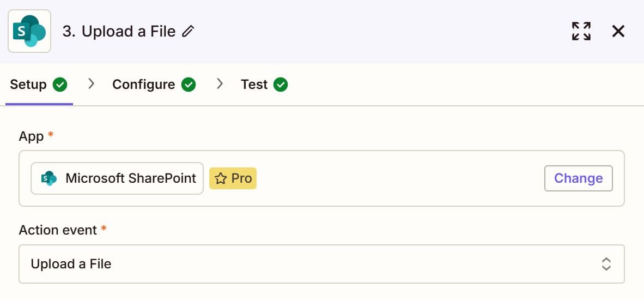644x300 pixels.
Task: Select the Microsoft SharePoint app chip
Action: pos(117,178)
